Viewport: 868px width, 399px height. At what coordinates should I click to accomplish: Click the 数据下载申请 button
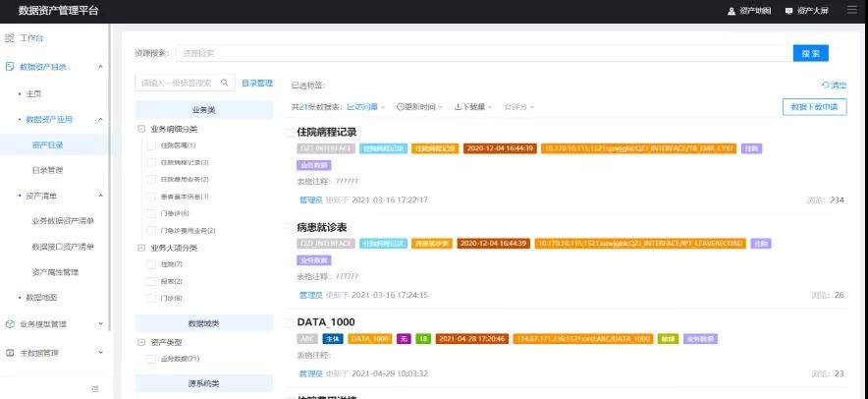[x=814, y=107]
